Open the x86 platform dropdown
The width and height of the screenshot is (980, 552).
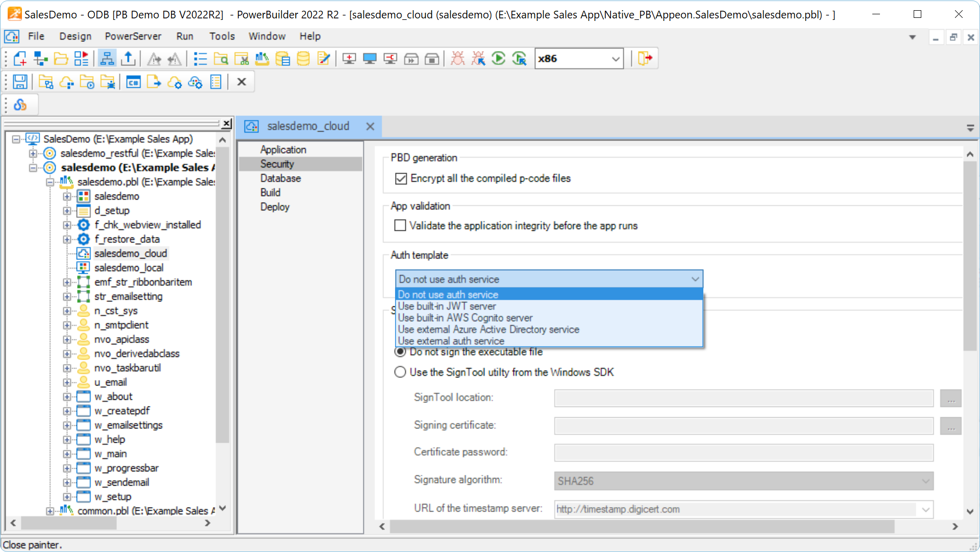(x=616, y=59)
